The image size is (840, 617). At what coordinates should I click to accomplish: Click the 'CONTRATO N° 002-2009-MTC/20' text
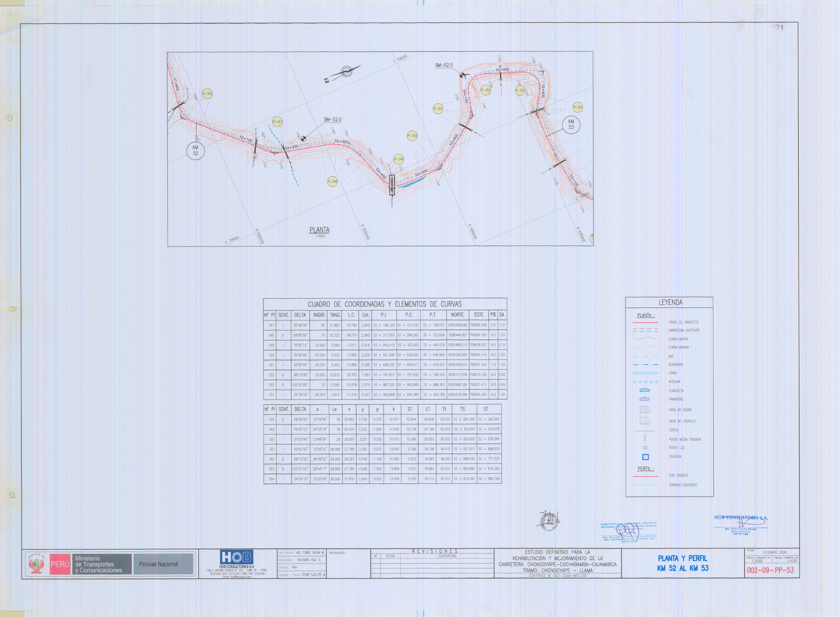558,576
